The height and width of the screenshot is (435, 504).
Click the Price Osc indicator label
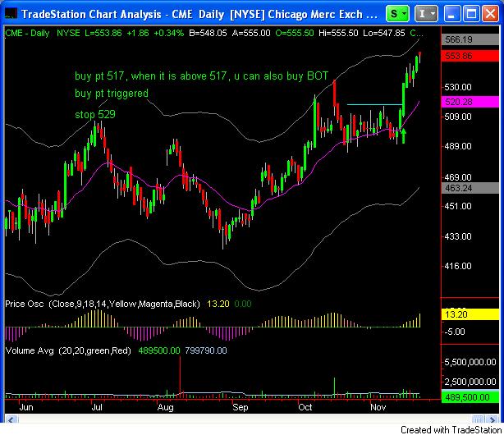[103, 304]
